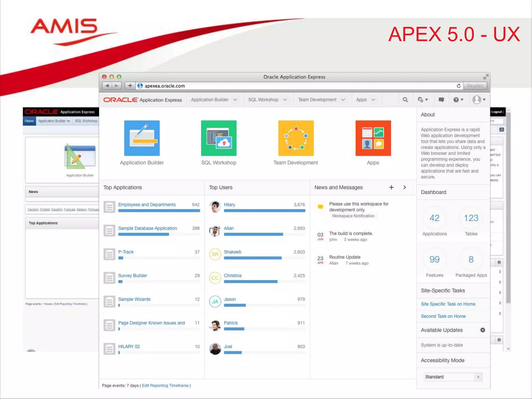Viewport: 532px width, 399px height.
Task: Click Shakeeb's SR initials avatar
Action: click(215, 254)
